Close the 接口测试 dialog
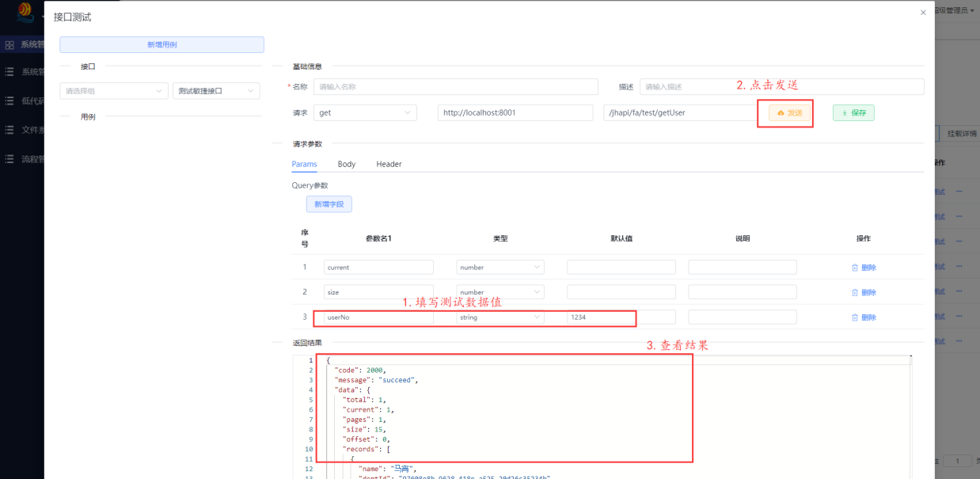980x479 pixels. point(923,13)
